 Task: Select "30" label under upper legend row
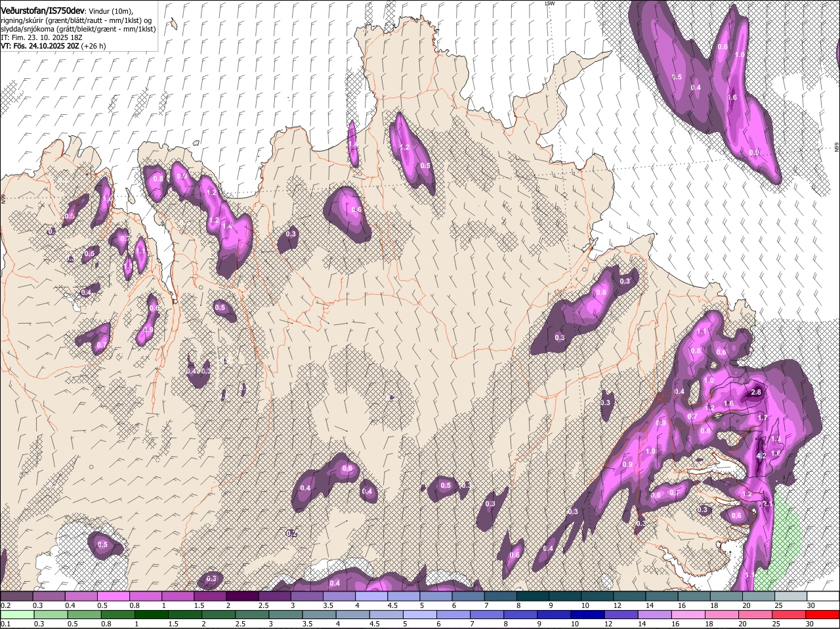pyautogui.click(x=811, y=605)
